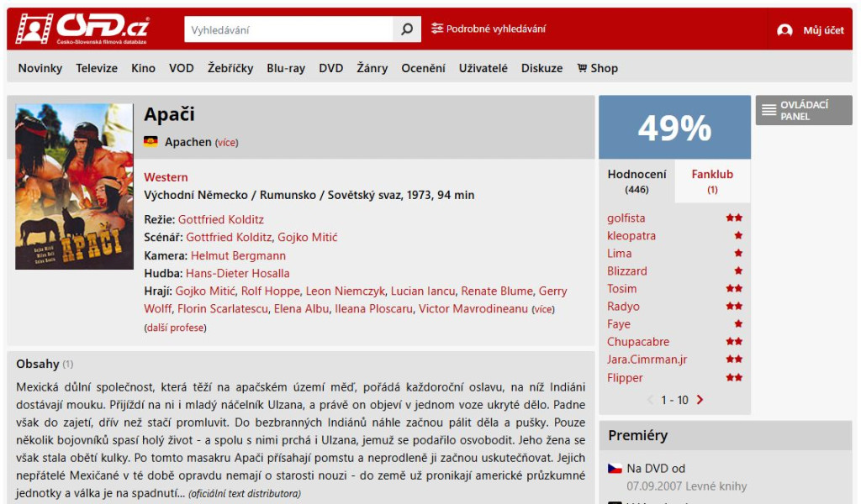Click the 49% rating box

[x=674, y=127]
